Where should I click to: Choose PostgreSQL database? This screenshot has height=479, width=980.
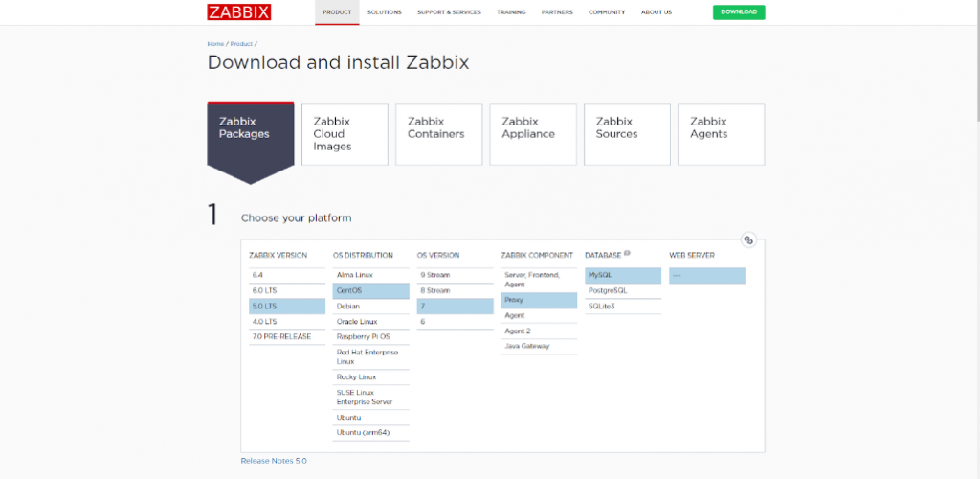[x=623, y=291]
